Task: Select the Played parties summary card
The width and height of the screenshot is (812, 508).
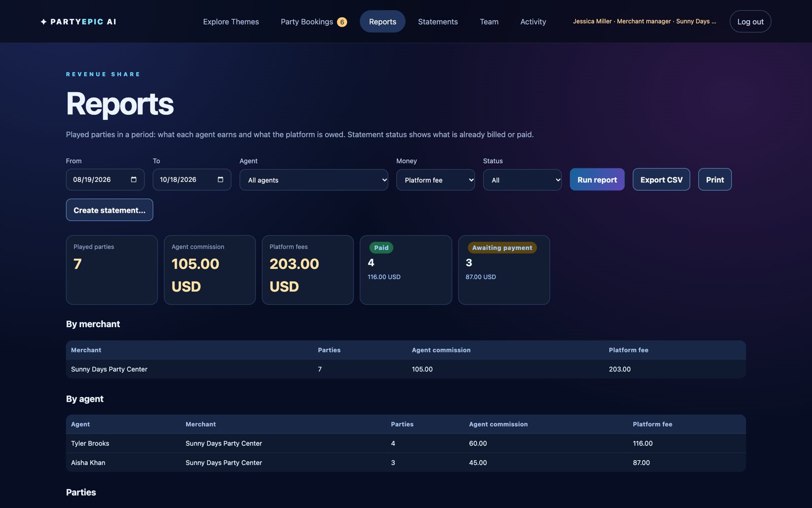Action: 112,270
